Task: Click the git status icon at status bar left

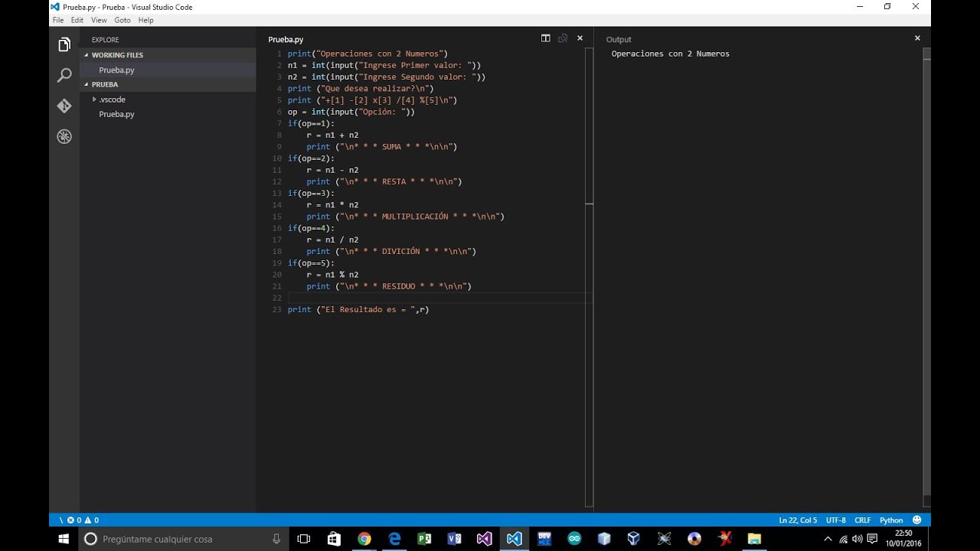Action: (x=61, y=520)
